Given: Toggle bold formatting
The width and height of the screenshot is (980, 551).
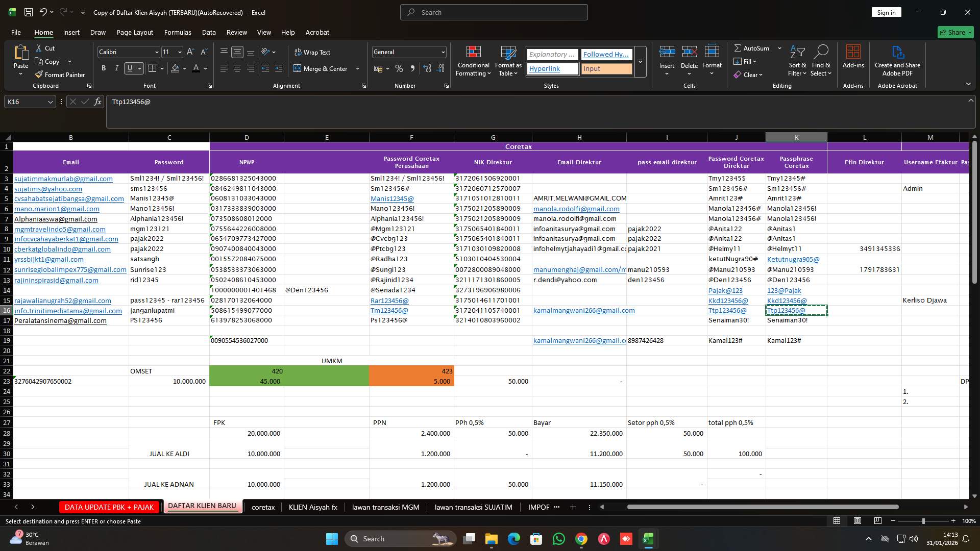Looking at the screenshot, I should point(104,68).
